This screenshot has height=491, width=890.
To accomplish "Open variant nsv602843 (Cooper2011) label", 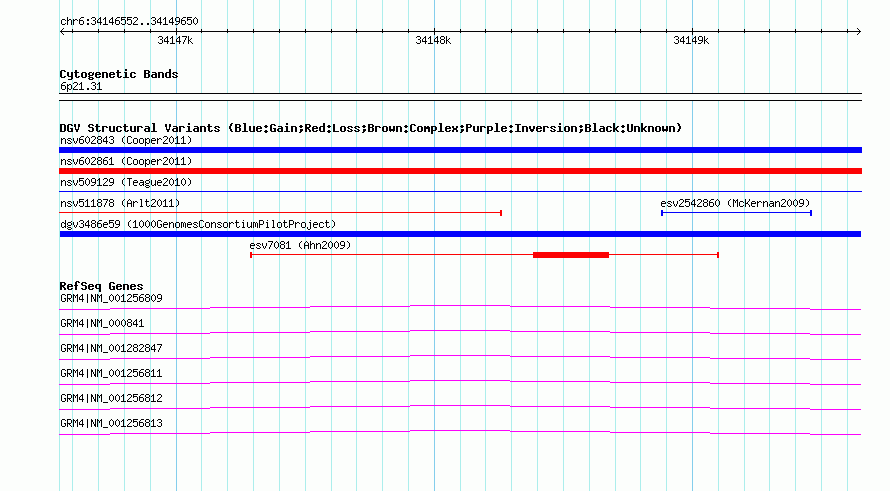I will pyautogui.click(x=126, y=140).
